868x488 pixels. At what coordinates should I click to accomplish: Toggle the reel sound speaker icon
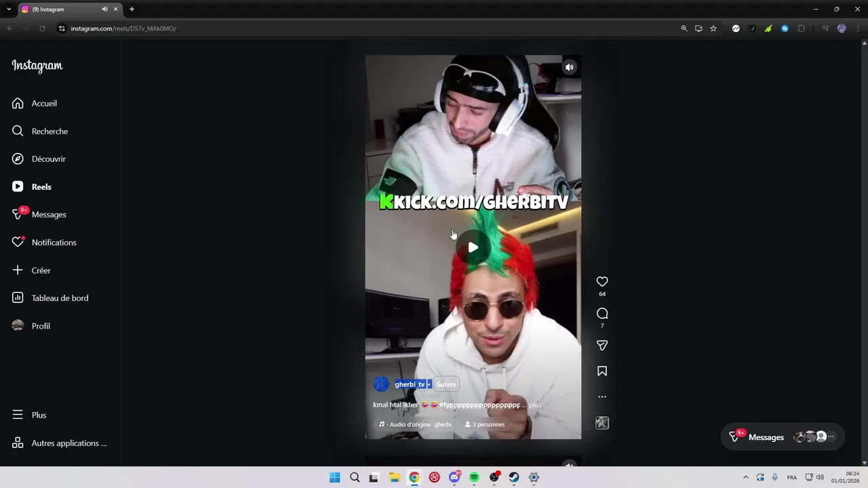pos(570,67)
